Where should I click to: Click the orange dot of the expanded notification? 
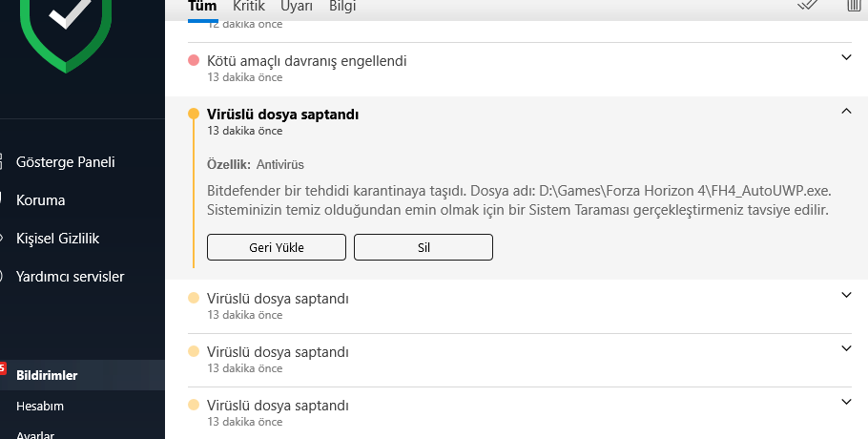[x=194, y=114]
